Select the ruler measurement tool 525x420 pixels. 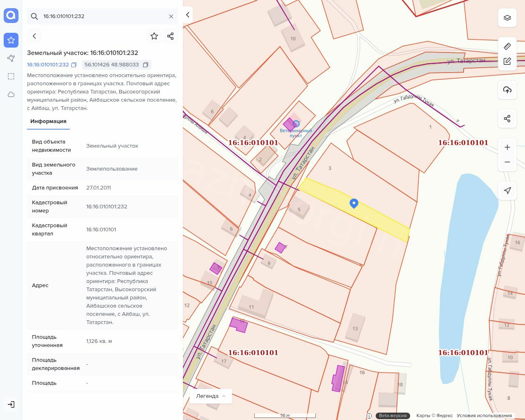[507, 46]
